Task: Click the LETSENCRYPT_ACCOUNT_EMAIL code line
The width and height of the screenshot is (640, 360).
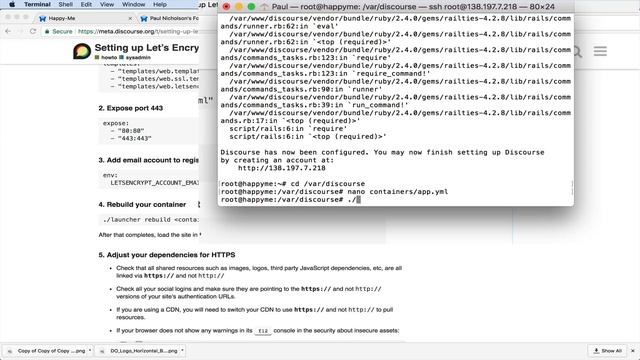Action: pyautogui.click(x=155, y=182)
